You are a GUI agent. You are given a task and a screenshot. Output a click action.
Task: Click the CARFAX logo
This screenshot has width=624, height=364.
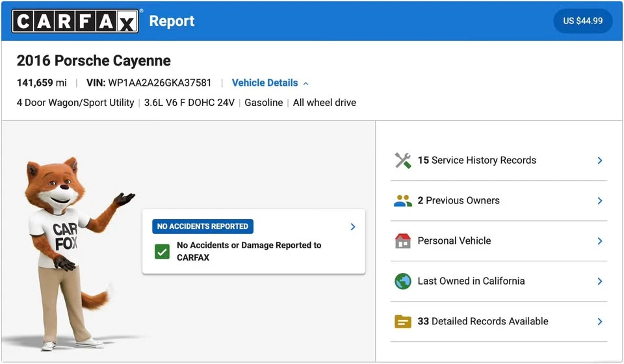click(x=75, y=21)
